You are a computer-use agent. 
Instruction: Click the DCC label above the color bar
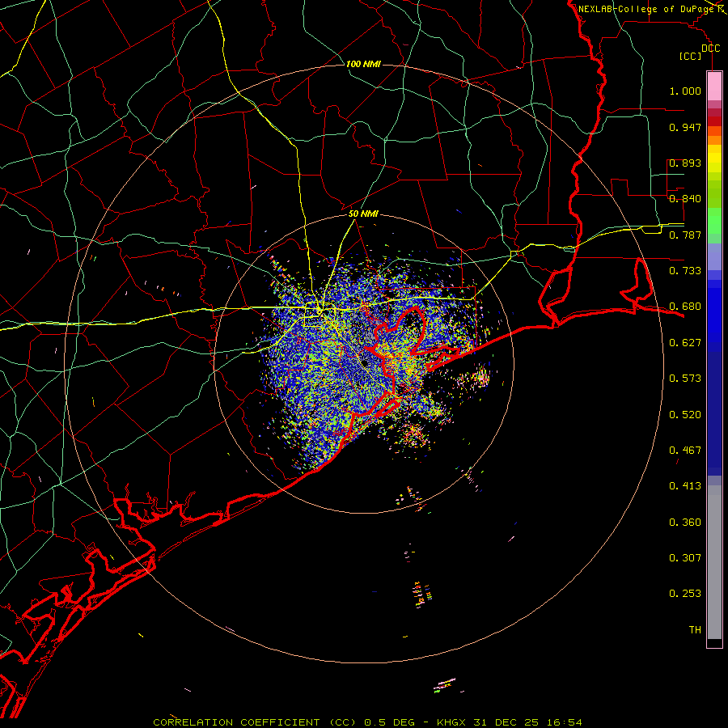(x=711, y=49)
